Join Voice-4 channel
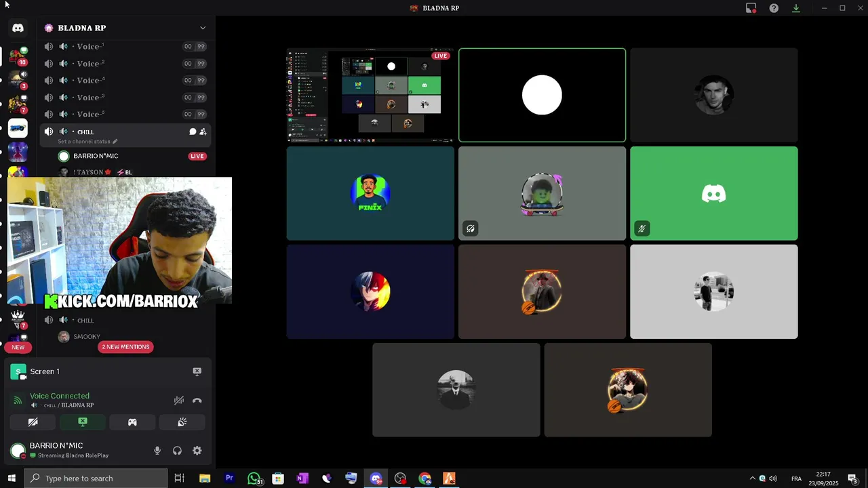 click(x=125, y=80)
